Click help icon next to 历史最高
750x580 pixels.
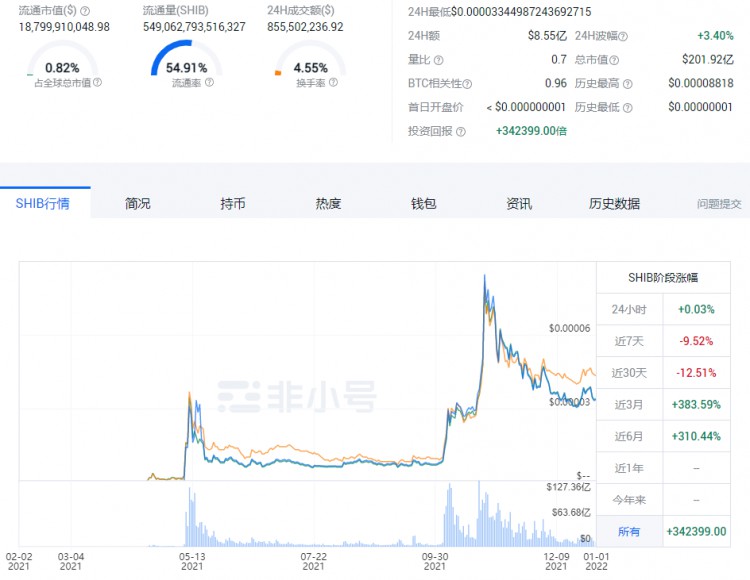click(628, 84)
